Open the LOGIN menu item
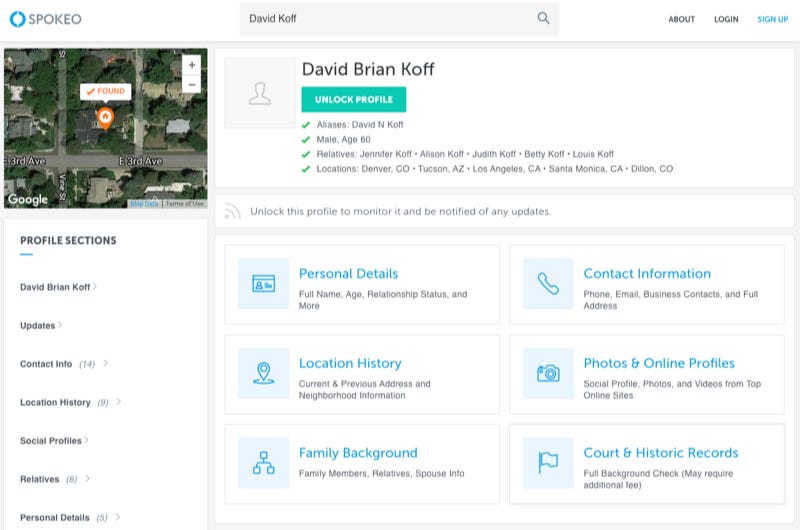Screen dimensions: 800x530 point(726,19)
